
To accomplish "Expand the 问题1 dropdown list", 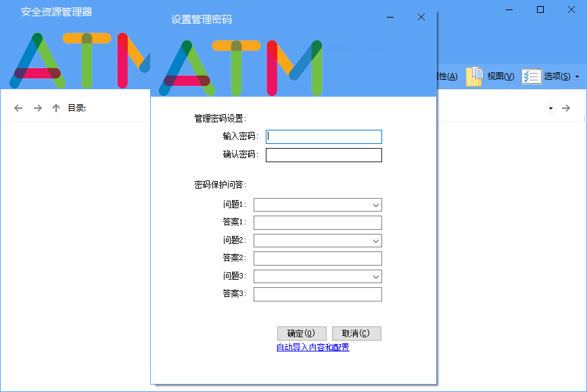I will click(x=375, y=205).
